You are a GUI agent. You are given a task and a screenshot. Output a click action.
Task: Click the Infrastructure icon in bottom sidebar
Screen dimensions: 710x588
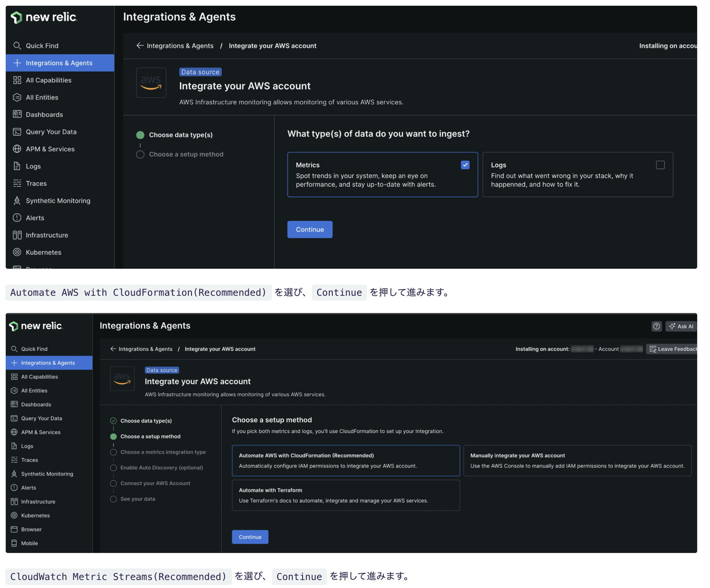pyautogui.click(x=14, y=501)
